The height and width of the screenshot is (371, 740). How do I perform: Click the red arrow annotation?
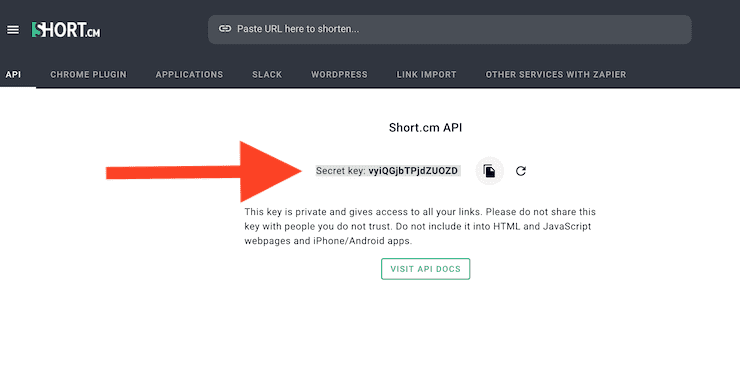tap(203, 172)
